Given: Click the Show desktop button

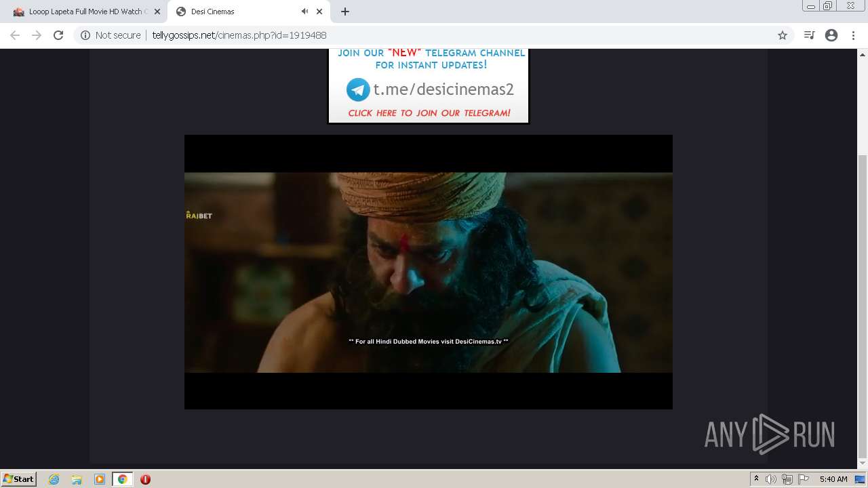Looking at the screenshot, I should pyautogui.click(x=861, y=479).
